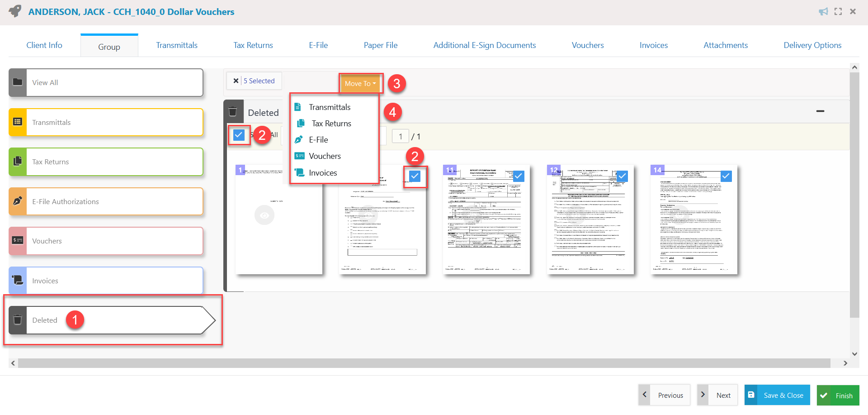The width and height of the screenshot is (868, 415).
Task: Uncheck the checkbox on document 11 thumbnail
Action: coord(519,176)
